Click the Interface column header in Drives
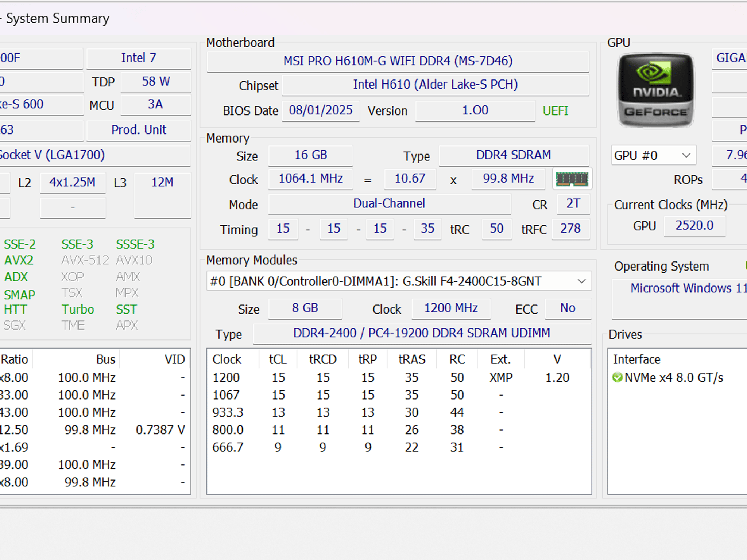The width and height of the screenshot is (747, 560). (637, 359)
